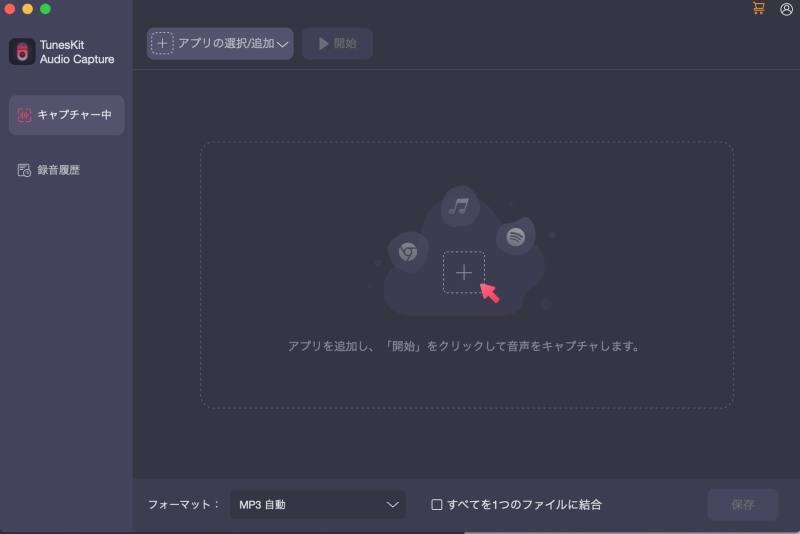Expand the アプリの選択/追加 dropdown
The width and height of the screenshot is (800, 534).
[x=220, y=43]
